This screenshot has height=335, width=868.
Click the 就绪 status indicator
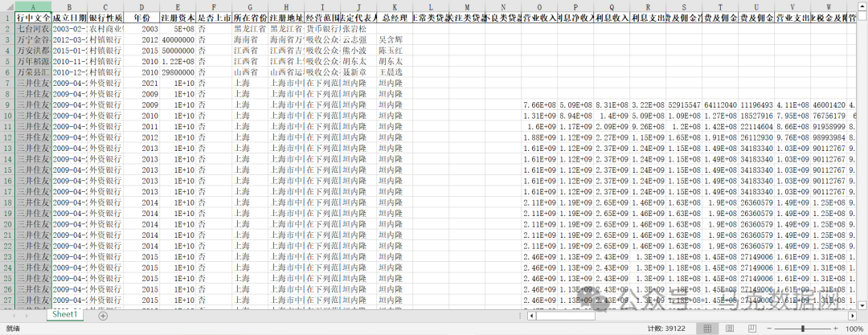coord(12,329)
